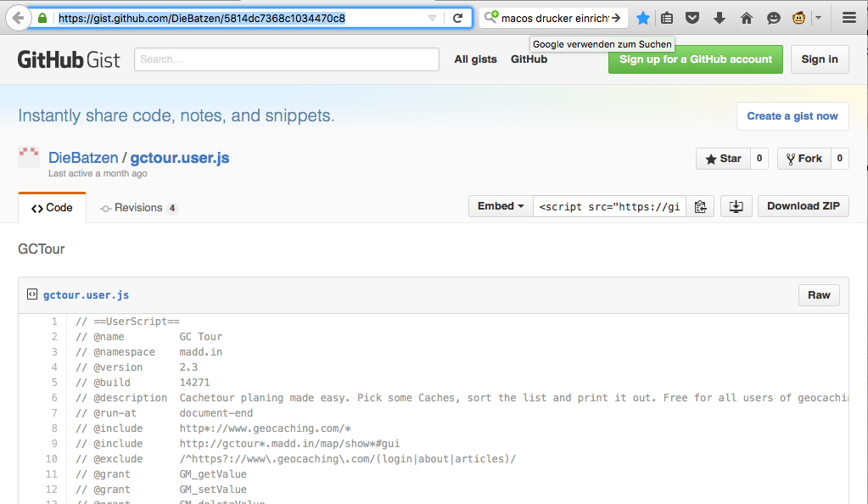Click the green padlock site identity icon
The height and width of the screenshot is (504, 868).
coord(42,19)
